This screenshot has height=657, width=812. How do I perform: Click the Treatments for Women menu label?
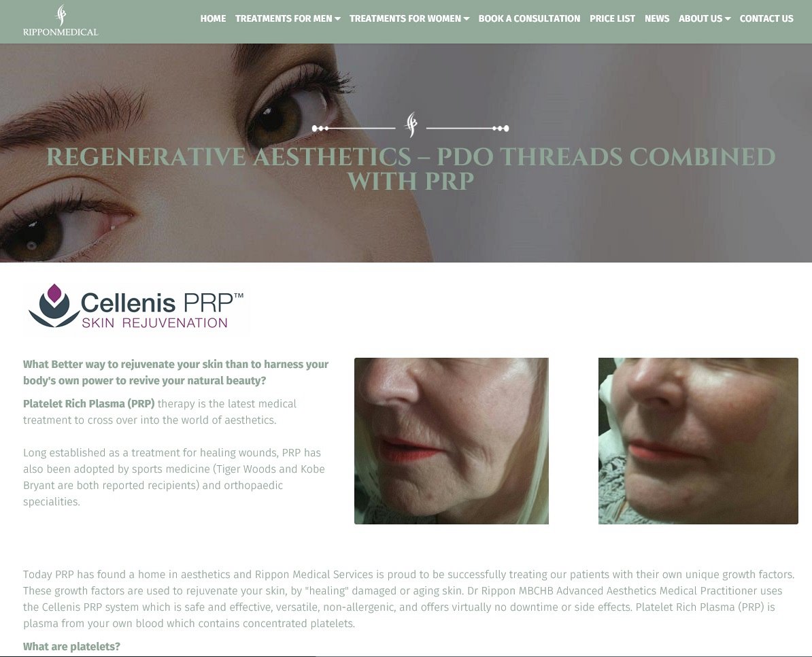click(x=405, y=18)
